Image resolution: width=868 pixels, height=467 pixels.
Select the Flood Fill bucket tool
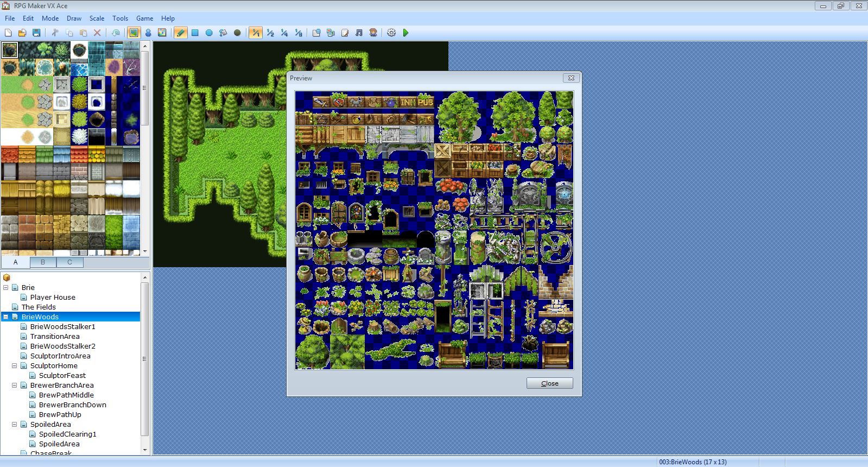click(x=223, y=33)
